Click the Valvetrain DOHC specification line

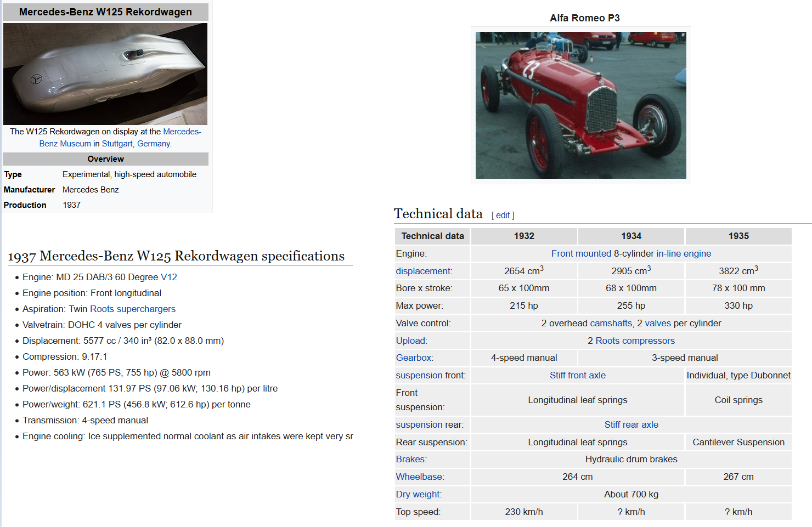coord(102,325)
